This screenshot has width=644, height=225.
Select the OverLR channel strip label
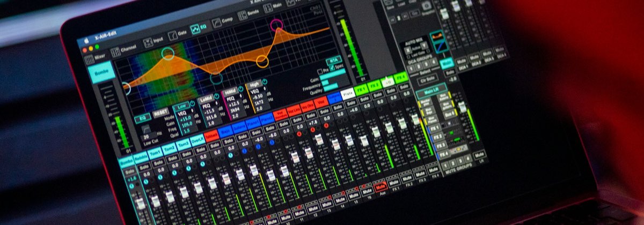196,140
